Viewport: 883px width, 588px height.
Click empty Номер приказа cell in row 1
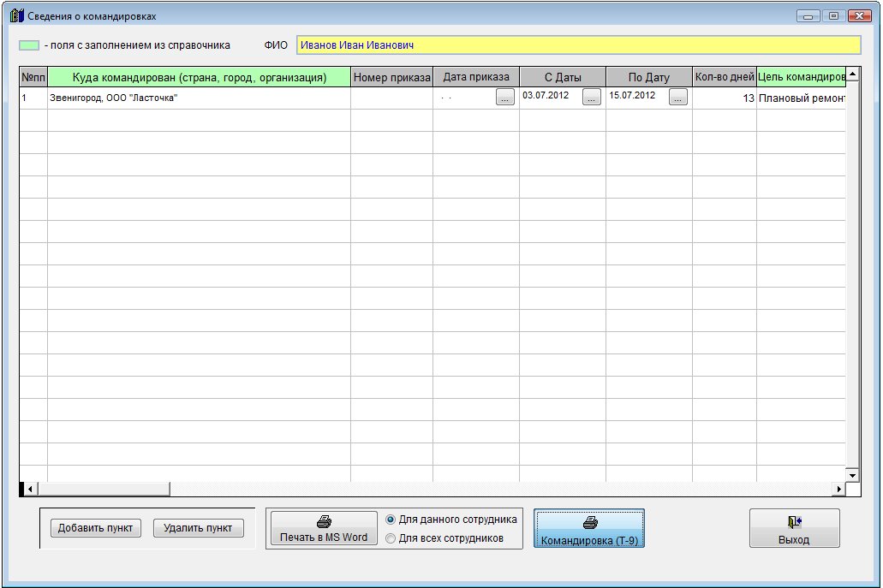pyautogui.click(x=392, y=98)
